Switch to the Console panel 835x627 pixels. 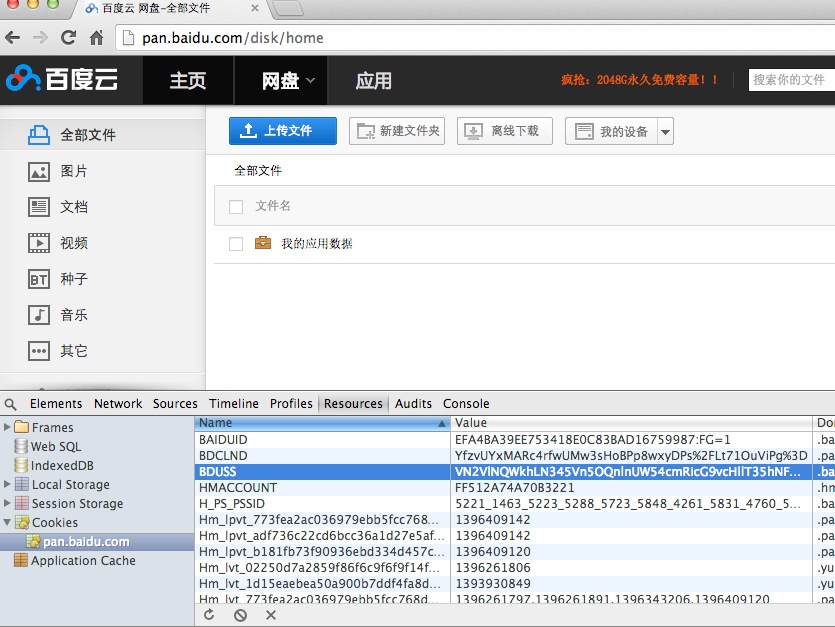(x=466, y=404)
